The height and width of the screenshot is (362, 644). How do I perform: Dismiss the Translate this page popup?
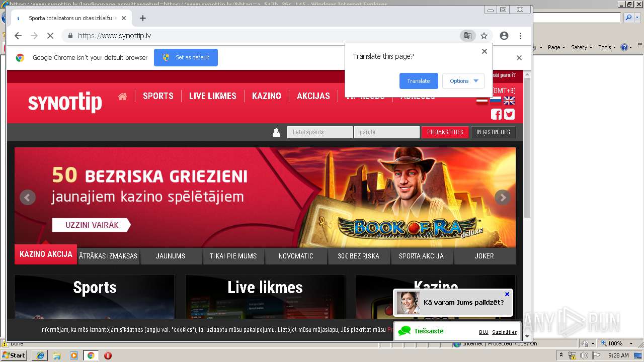(485, 51)
